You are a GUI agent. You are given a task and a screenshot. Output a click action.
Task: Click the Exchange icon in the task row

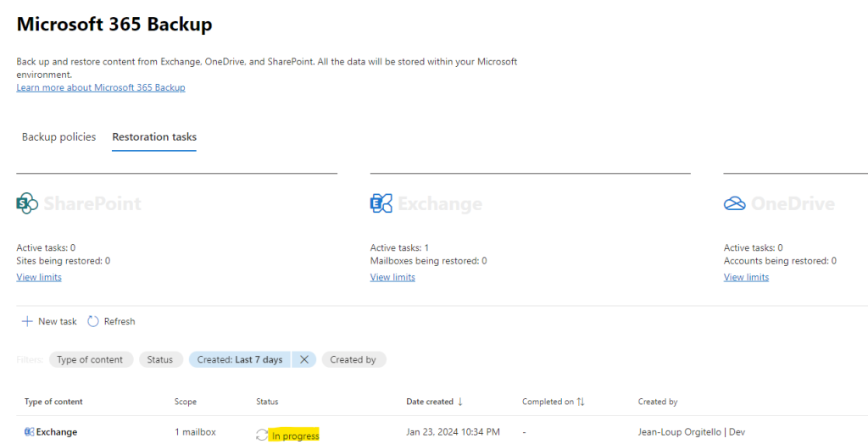pyautogui.click(x=30, y=432)
